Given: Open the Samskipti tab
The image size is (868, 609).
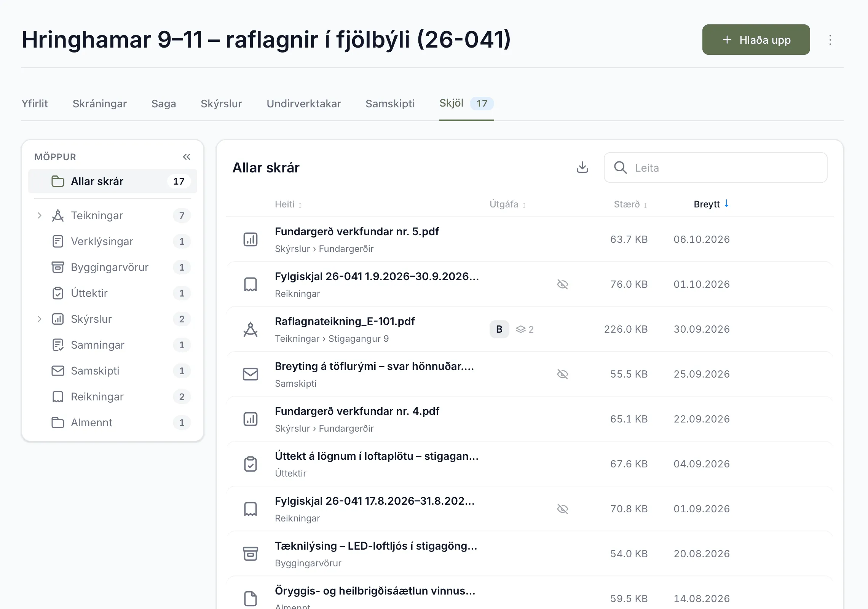Looking at the screenshot, I should (x=390, y=104).
